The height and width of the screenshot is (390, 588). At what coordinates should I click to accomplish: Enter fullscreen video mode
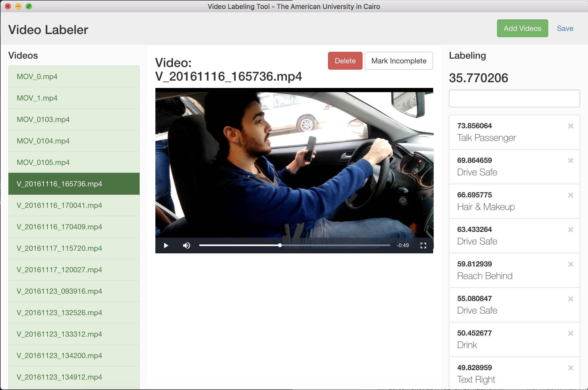click(x=423, y=246)
